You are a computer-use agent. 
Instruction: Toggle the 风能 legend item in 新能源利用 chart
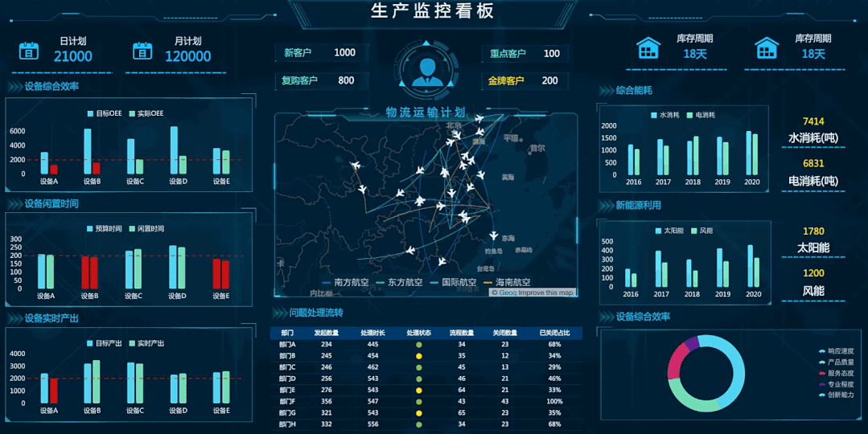click(x=702, y=231)
